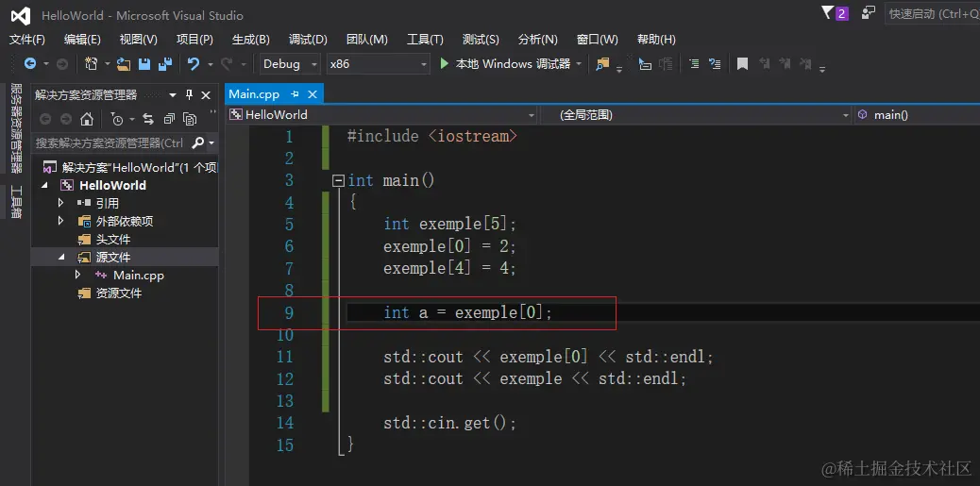Close the Solution Explorer panel

point(206,95)
